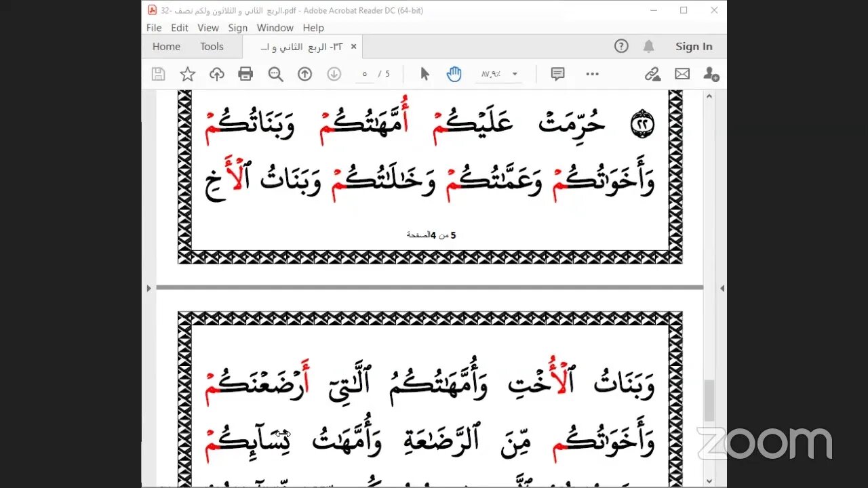Open the View menu
The height and width of the screenshot is (488, 868).
click(x=208, y=28)
